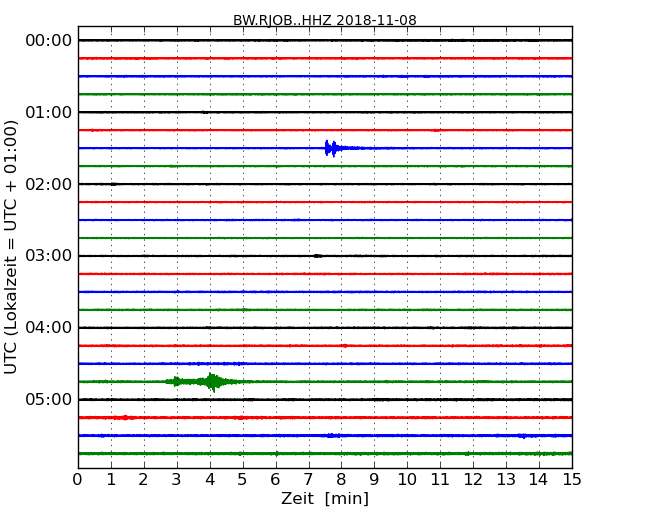Click x-axis tick label 10
Image resolution: width=650 pixels, height=520 pixels.
tap(407, 480)
